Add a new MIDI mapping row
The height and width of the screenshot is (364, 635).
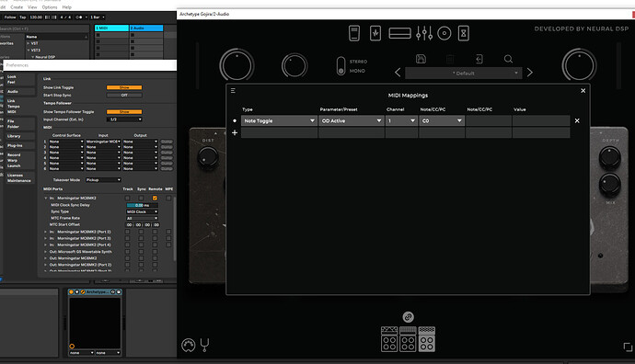(235, 132)
